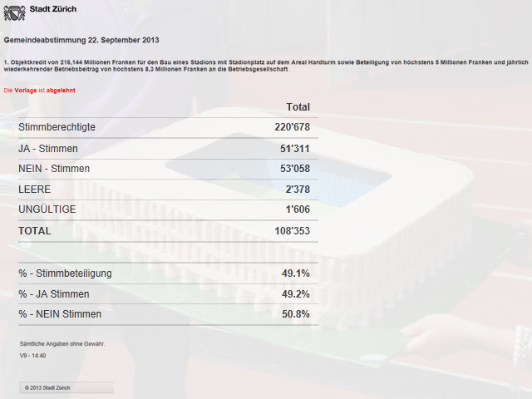Click the © 2013 Stadt Zürich footer bar
The width and height of the screenshot is (532, 399).
(66, 388)
